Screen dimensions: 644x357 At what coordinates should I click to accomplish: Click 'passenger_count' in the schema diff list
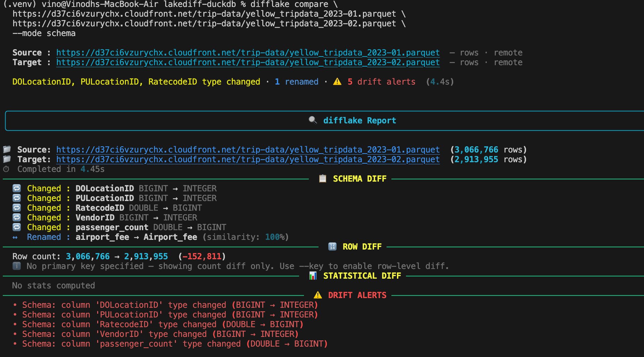click(112, 227)
